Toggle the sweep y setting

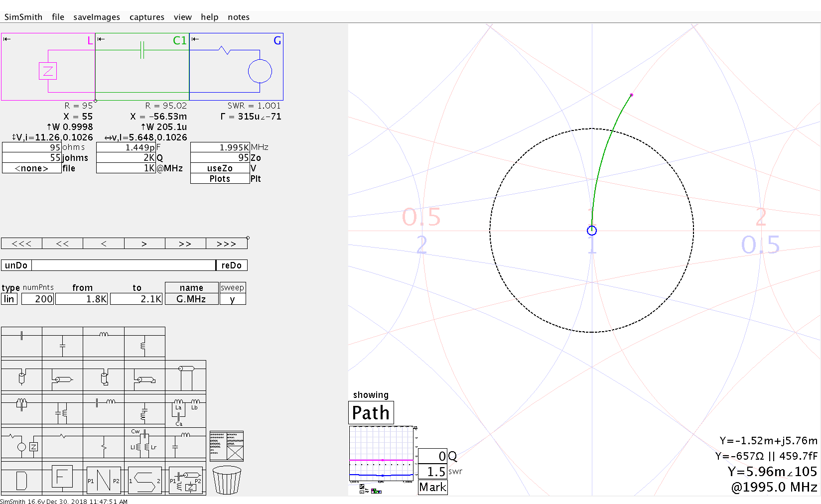(233, 299)
